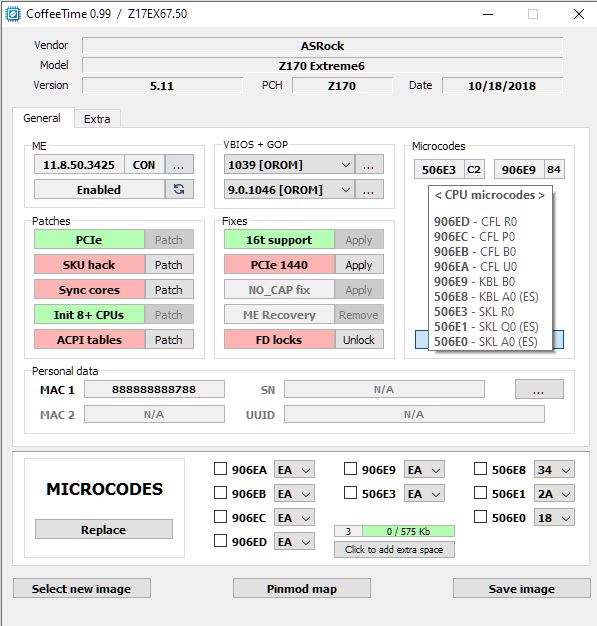Click the MAC 1 address field
597x626 pixels.
[x=154, y=389]
